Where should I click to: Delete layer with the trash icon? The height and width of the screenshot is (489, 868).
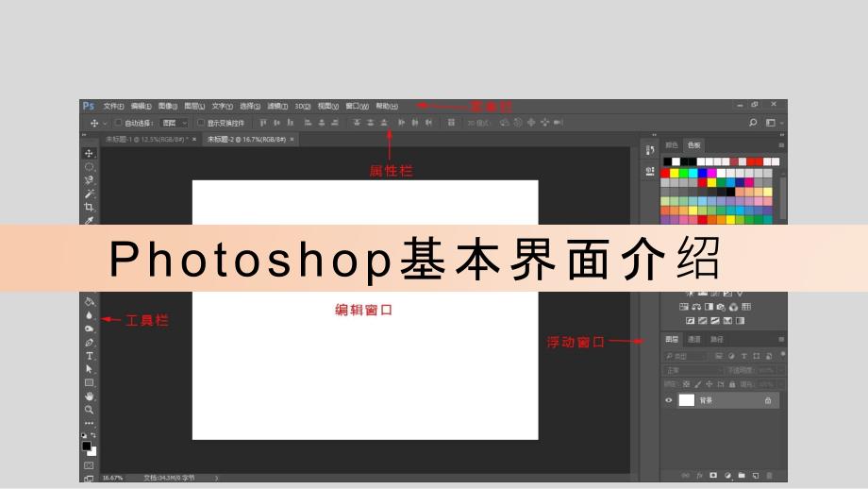[769, 475]
